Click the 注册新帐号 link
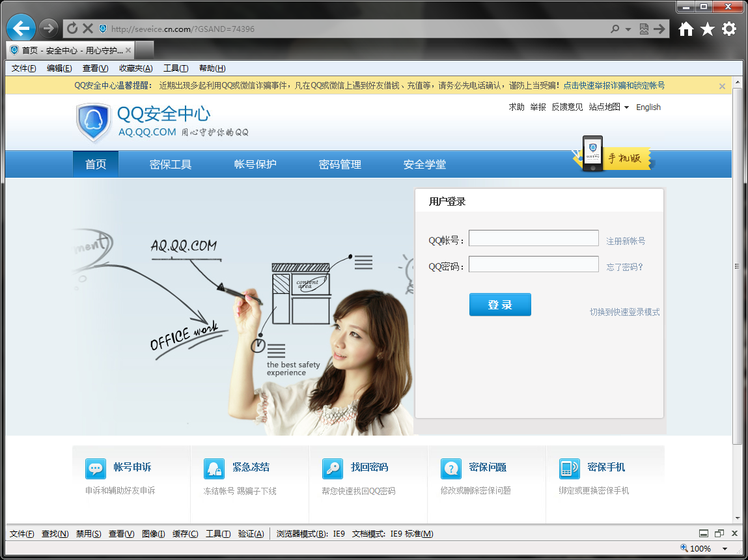The image size is (748, 560). pos(626,241)
